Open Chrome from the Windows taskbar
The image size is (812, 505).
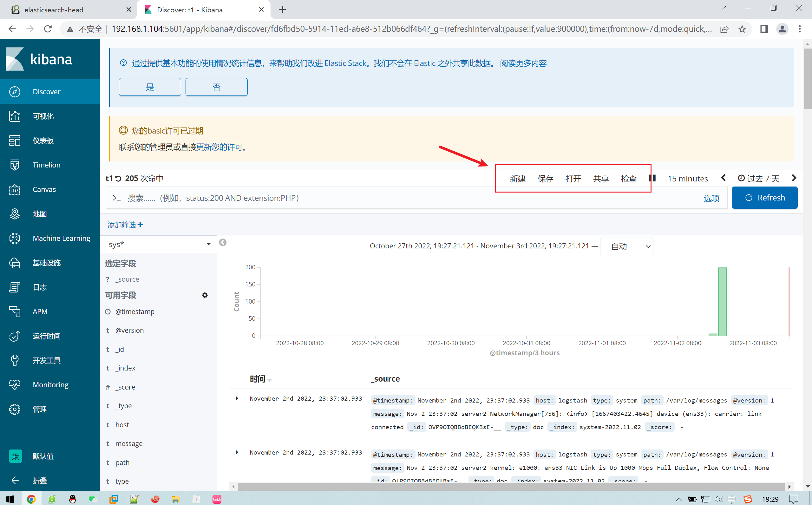[31, 499]
